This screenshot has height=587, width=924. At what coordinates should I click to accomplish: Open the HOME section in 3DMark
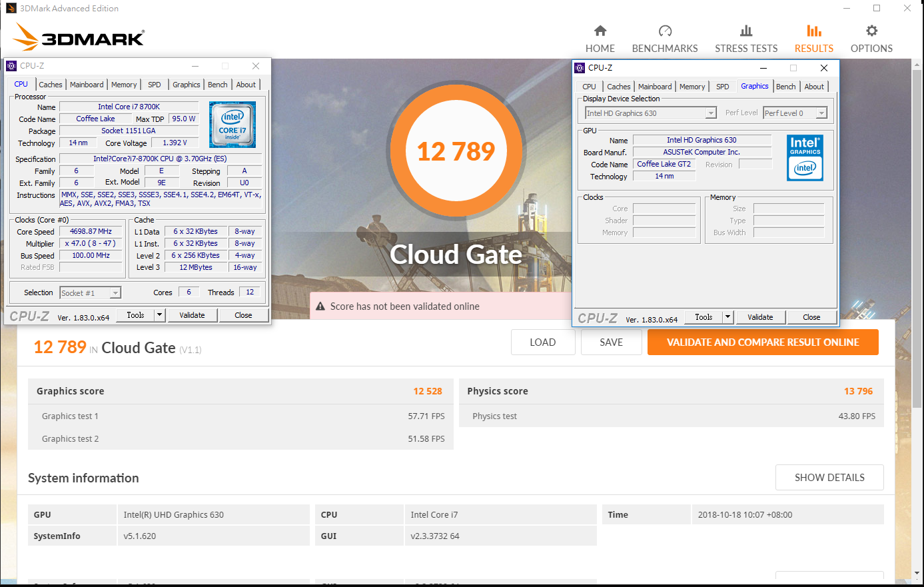pos(600,39)
